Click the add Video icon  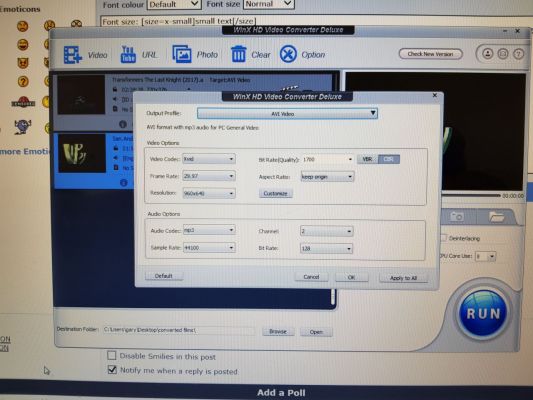72,55
